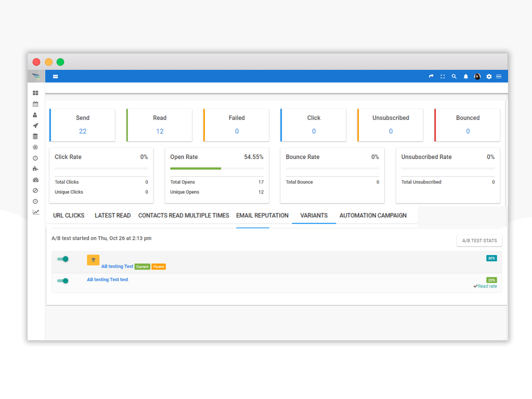Open the target bullseye icon in sidebar
532x399 pixels.
click(x=35, y=147)
